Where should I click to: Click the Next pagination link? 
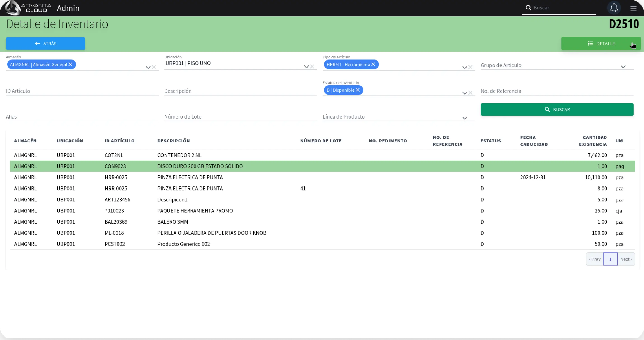pos(626,259)
